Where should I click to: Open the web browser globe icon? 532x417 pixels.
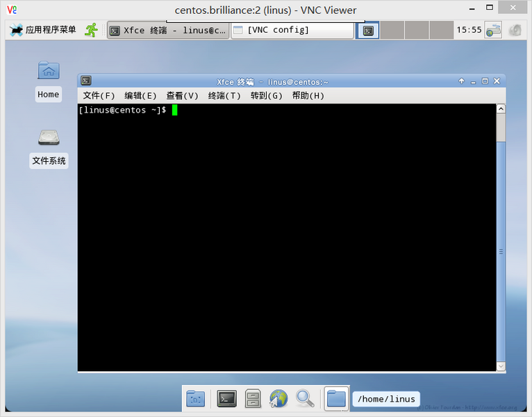(x=279, y=398)
